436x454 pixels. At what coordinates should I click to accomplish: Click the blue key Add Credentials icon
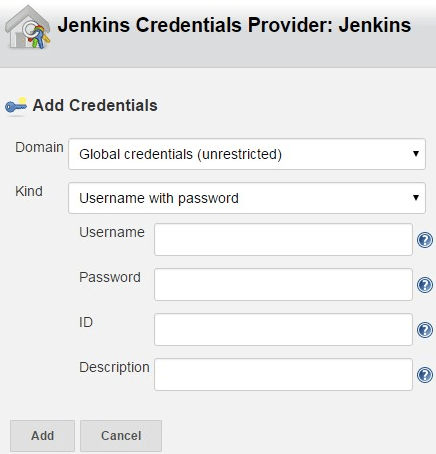click(x=16, y=106)
